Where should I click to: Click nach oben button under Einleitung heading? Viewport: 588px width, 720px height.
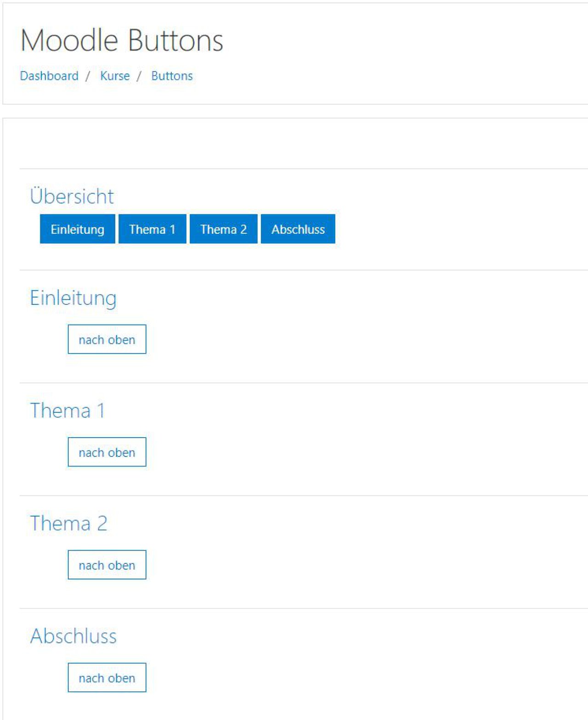[107, 339]
